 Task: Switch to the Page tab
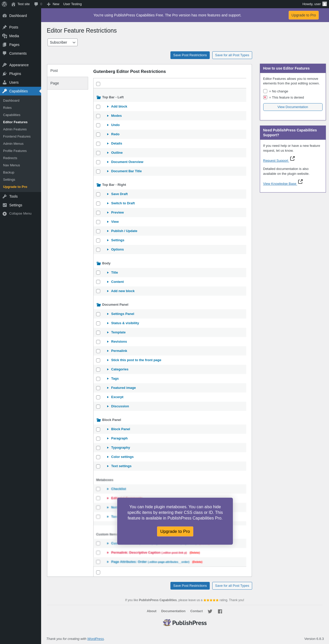68,83
